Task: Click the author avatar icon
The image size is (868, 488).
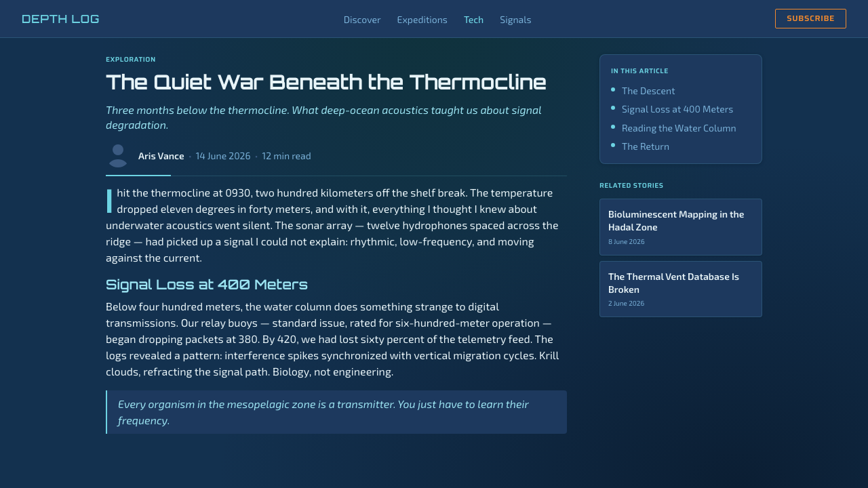Action: (118, 156)
